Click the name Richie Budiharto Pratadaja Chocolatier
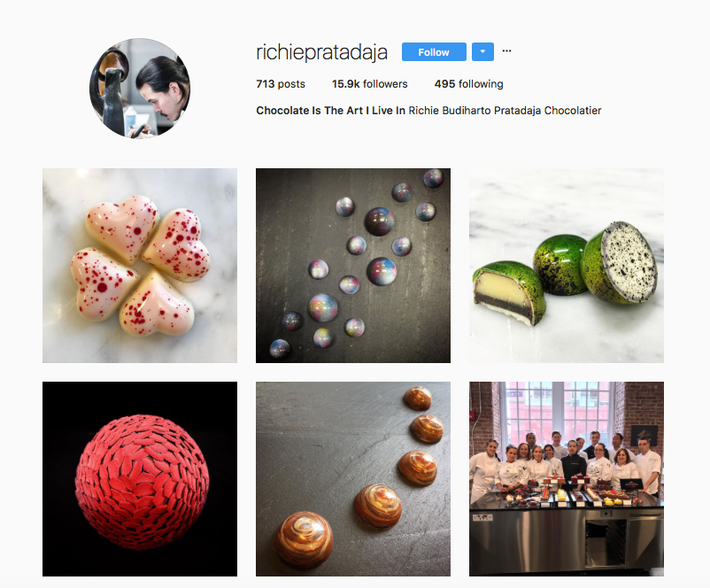 point(505,111)
